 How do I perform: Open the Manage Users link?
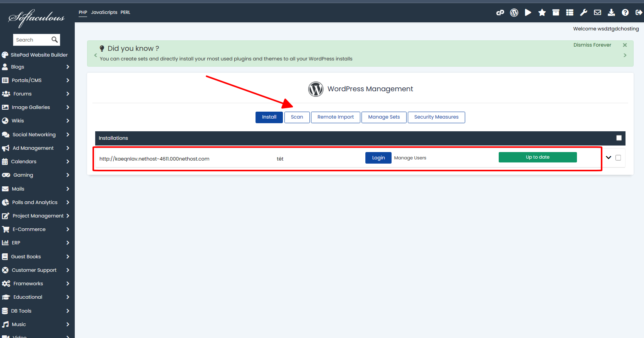pyautogui.click(x=410, y=158)
